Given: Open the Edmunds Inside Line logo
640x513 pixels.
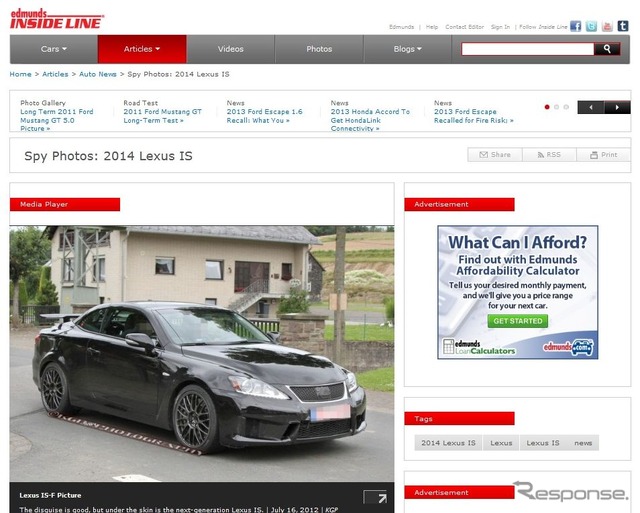Looking at the screenshot, I should [56, 20].
